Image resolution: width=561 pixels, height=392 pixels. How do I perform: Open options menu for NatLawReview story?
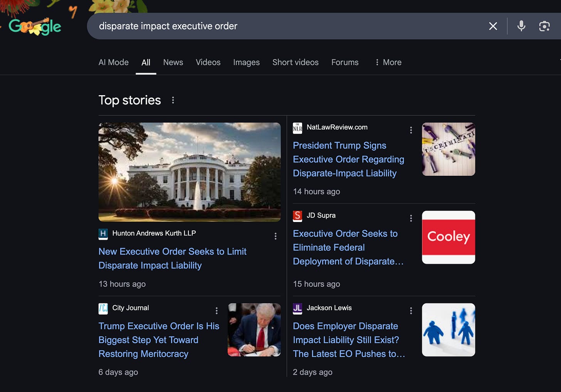(x=411, y=130)
